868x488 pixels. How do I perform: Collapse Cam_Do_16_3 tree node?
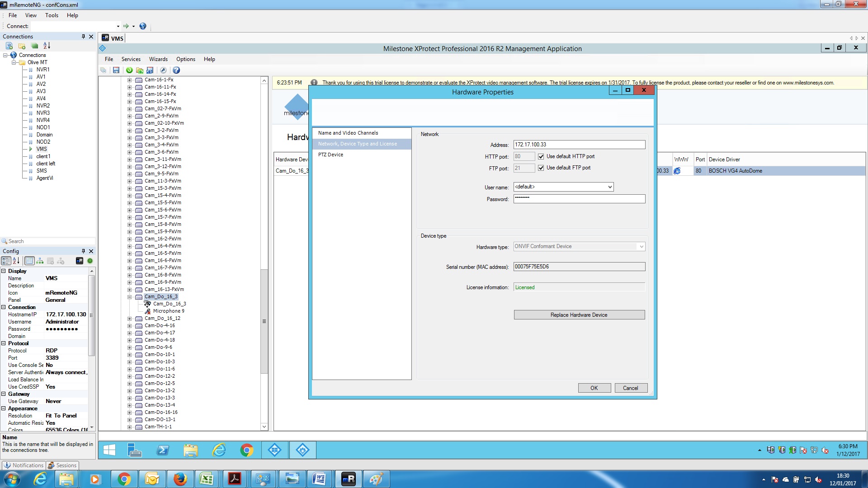(x=129, y=297)
